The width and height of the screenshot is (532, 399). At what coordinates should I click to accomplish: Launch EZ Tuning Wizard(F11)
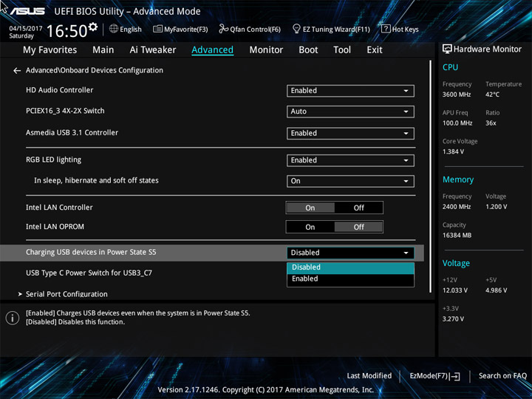tap(331, 29)
